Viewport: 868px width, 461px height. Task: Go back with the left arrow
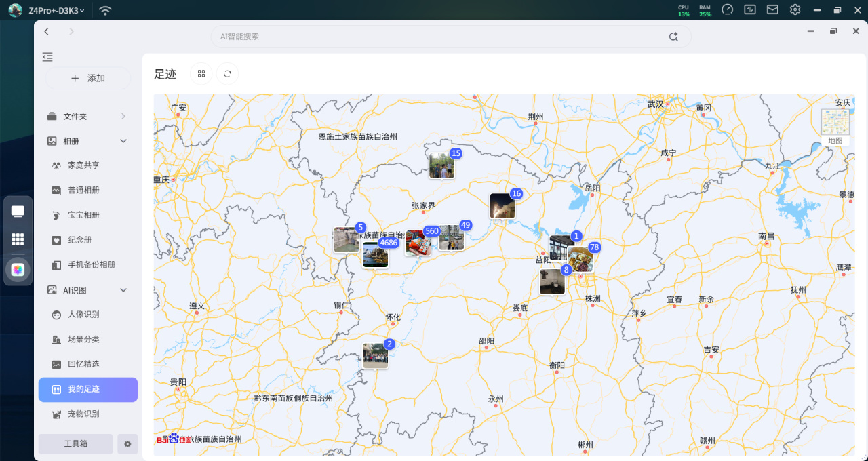46,32
